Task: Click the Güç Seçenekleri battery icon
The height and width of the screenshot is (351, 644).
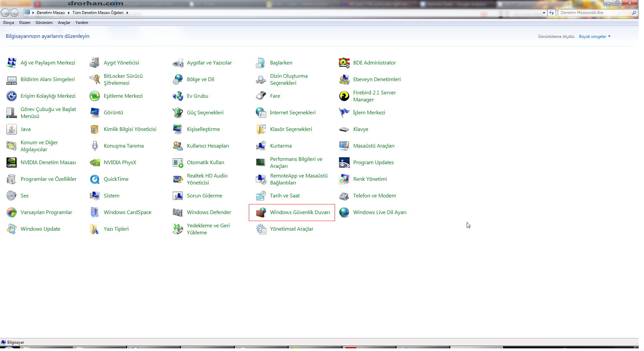Action: coord(178,113)
